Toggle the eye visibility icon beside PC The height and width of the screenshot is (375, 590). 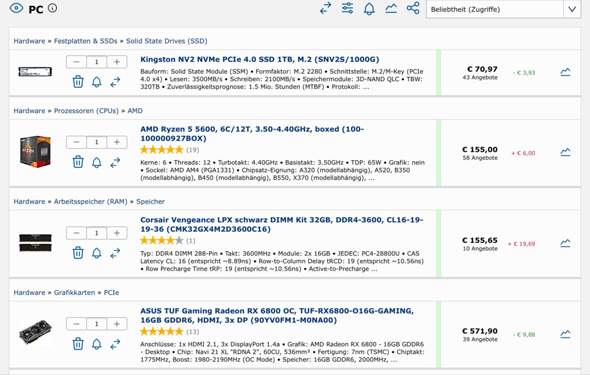[16, 8]
